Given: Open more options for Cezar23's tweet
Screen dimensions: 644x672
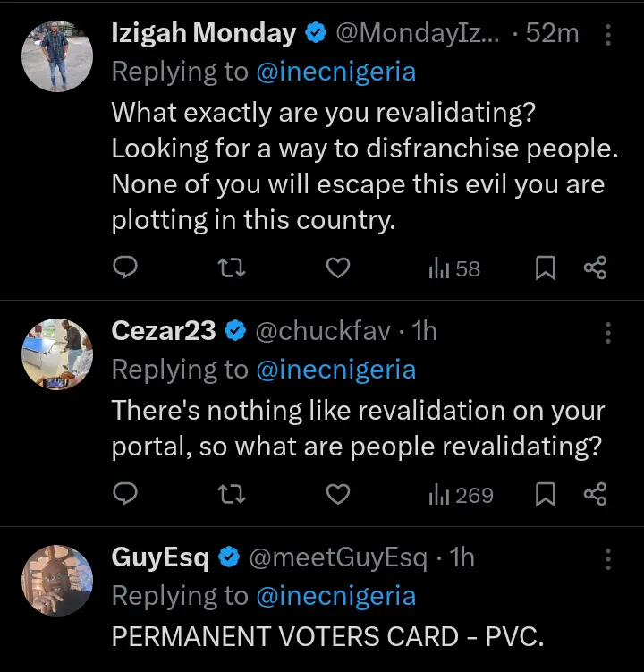Looking at the screenshot, I should coord(608,332).
